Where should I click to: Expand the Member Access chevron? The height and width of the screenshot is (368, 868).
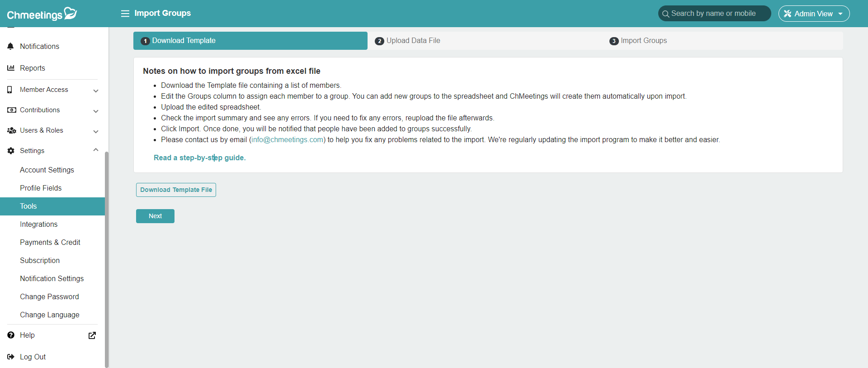pyautogui.click(x=96, y=91)
